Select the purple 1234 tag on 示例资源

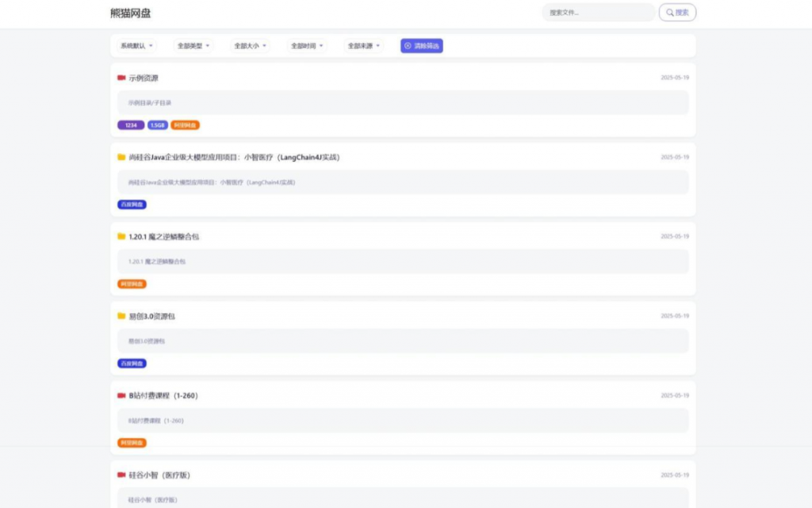[x=131, y=125]
